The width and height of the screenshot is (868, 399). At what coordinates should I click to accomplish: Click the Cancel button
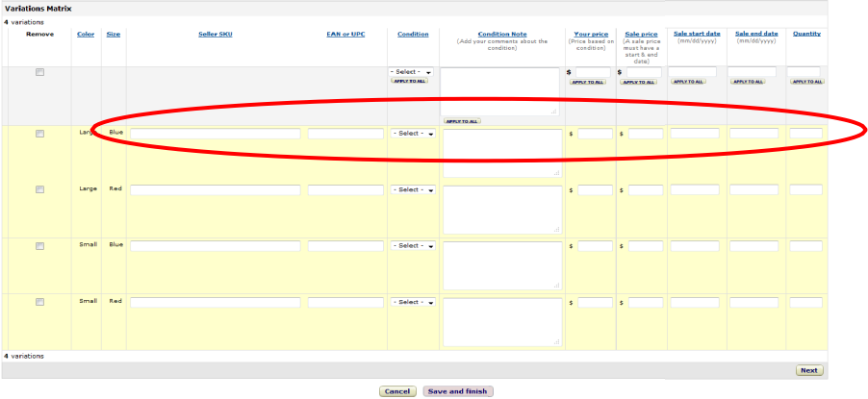tap(397, 391)
